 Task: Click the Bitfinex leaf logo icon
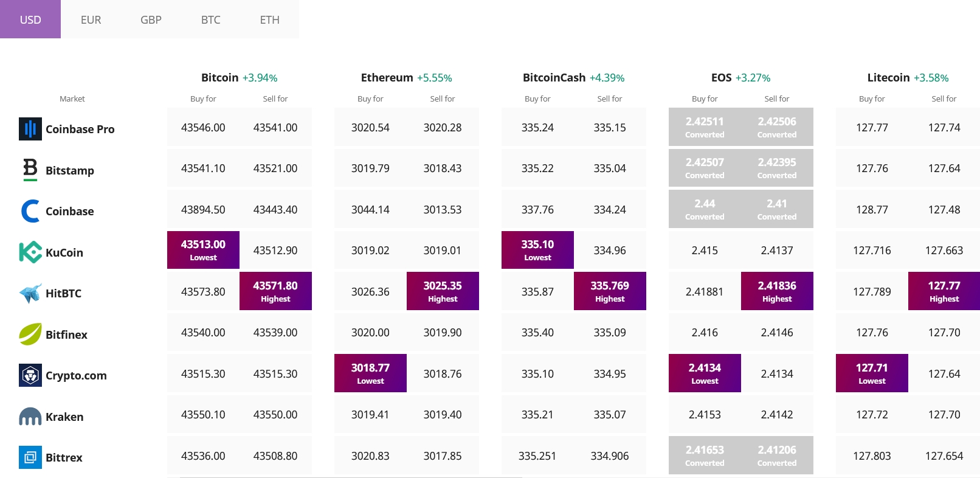(x=30, y=334)
